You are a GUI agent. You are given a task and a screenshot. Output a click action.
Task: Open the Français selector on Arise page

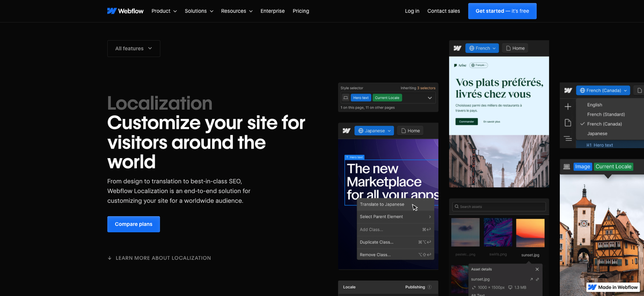tap(479, 65)
